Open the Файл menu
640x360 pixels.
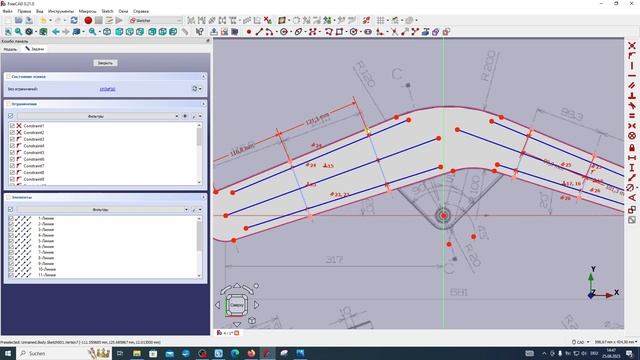tap(8, 11)
